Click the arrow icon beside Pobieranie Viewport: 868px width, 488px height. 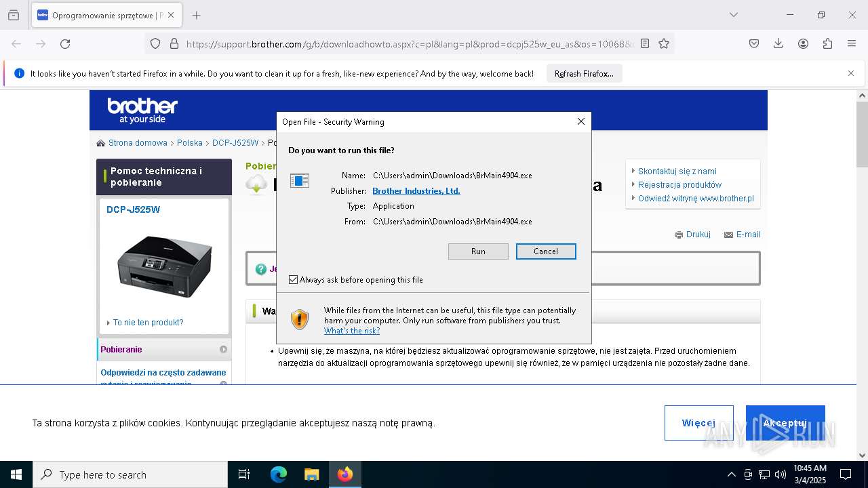(x=223, y=350)
